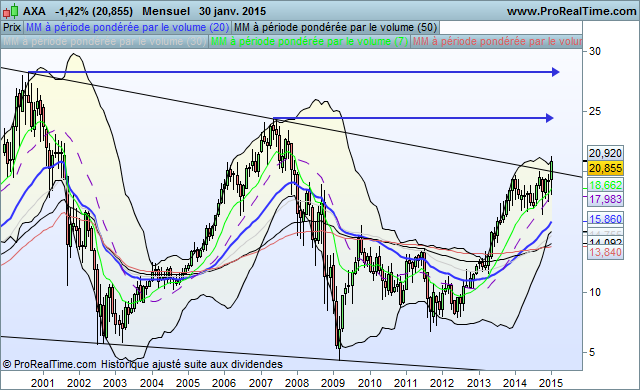Select the Prix indicator tab
640x390 pixels.
[12, 27]
